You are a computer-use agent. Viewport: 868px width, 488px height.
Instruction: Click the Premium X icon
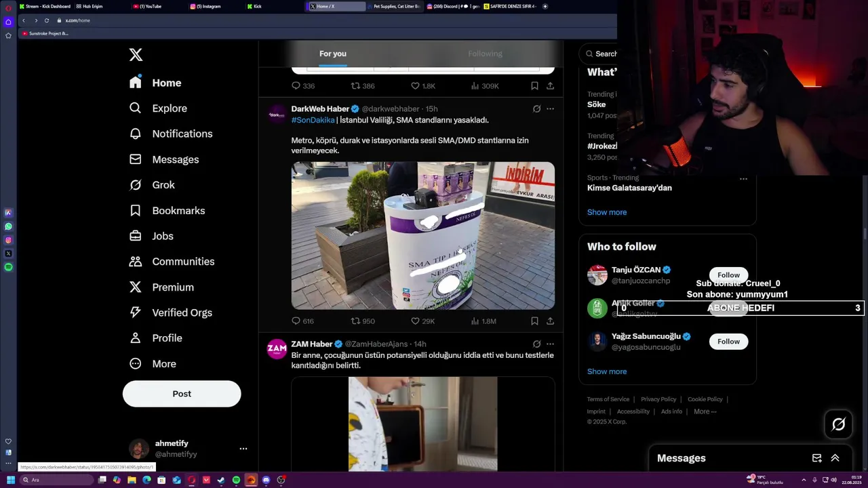pyautogui.click(x=136, y=287)
